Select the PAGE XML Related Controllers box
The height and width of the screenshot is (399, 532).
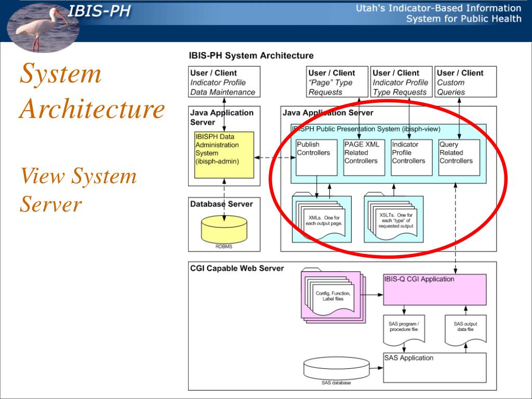pos(364,157)
